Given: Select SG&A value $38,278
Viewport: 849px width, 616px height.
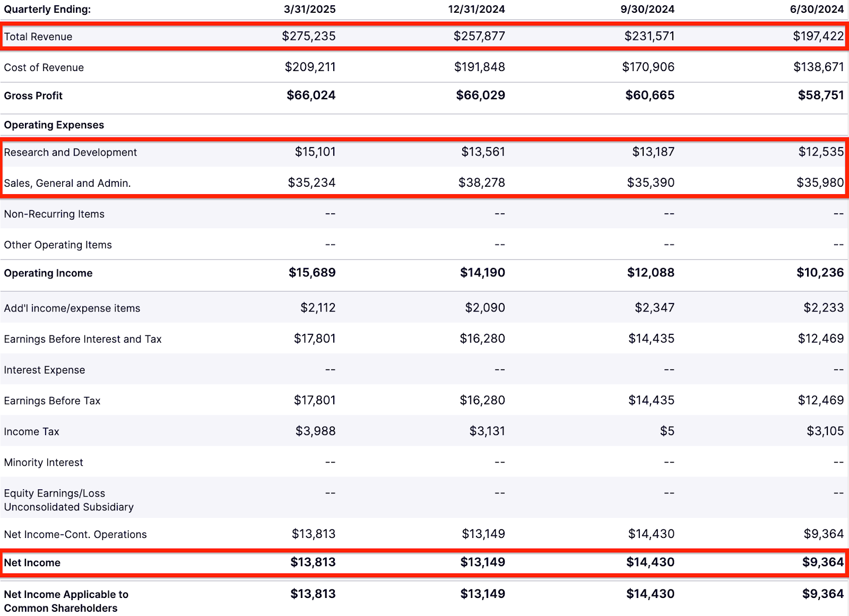Looking at the screenshot, I should pos(482,183).
